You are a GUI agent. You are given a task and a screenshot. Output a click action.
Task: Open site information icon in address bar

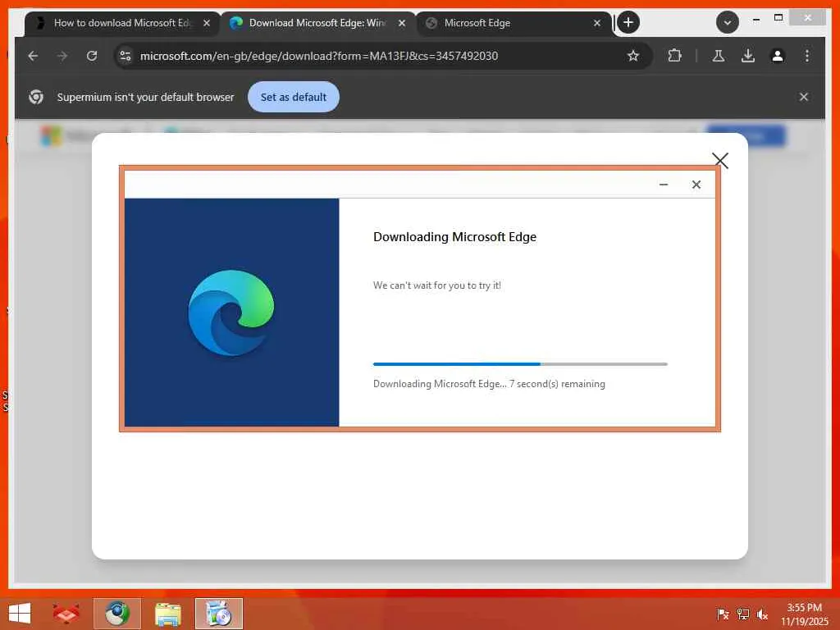tap(126, 56)
